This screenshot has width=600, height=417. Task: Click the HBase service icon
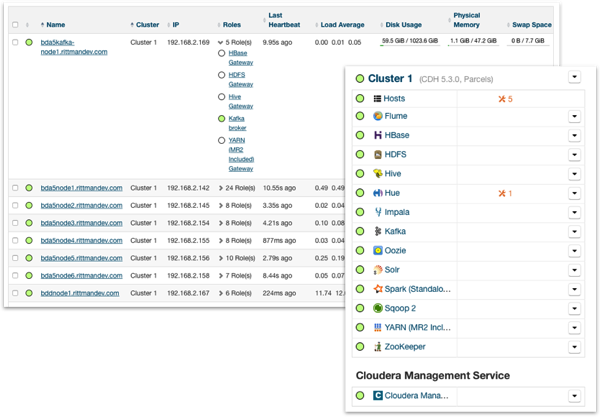378,135
